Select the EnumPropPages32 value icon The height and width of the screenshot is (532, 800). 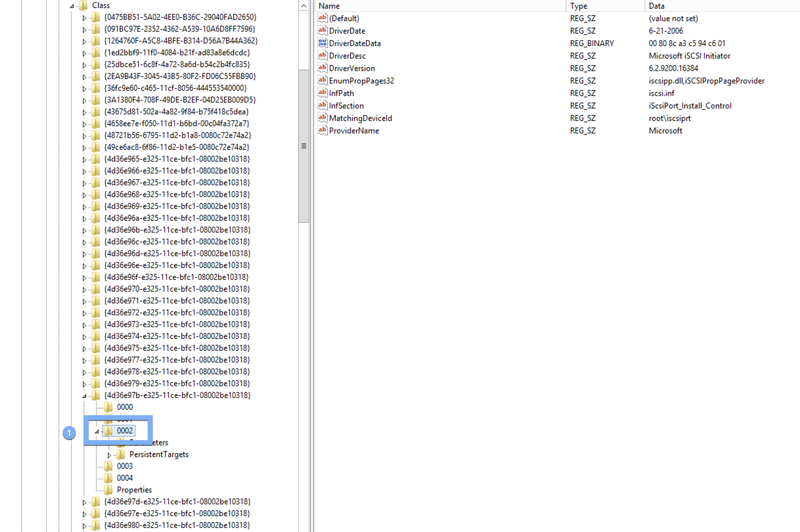point(322,80)
